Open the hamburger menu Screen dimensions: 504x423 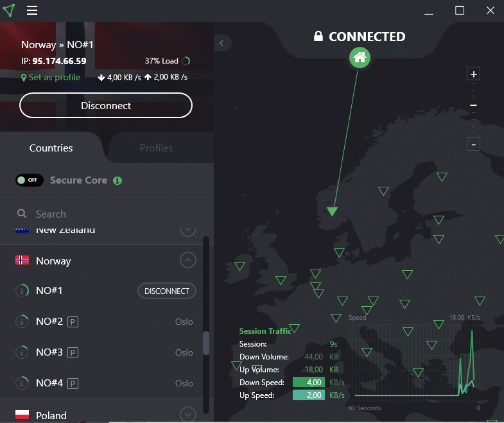[x=32, y=10]
